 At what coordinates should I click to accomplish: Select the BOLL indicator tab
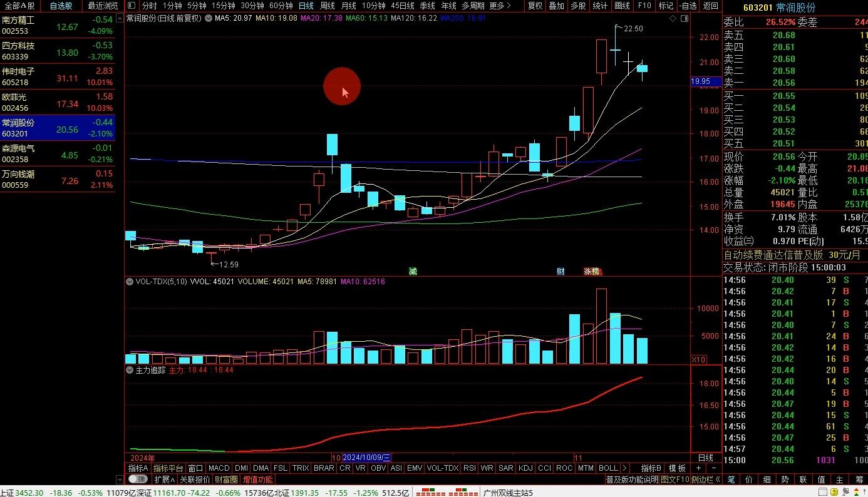coord(608,468)
